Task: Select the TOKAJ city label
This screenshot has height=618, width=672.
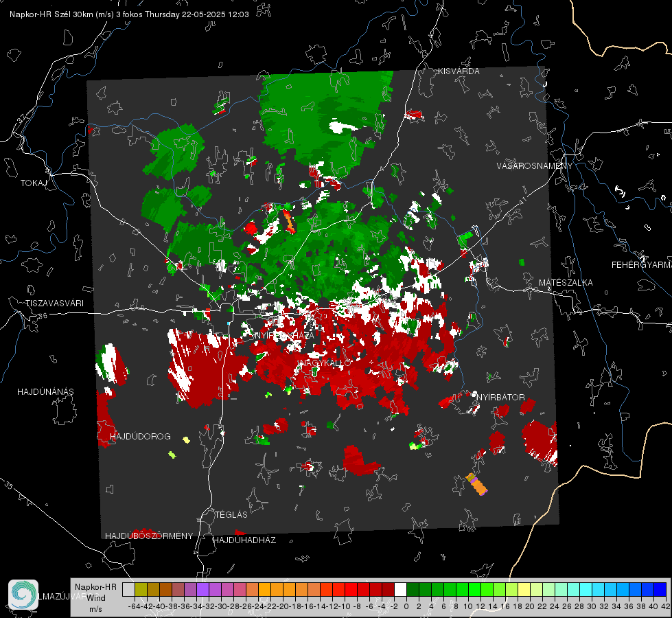Action: (x=34, y=183)
